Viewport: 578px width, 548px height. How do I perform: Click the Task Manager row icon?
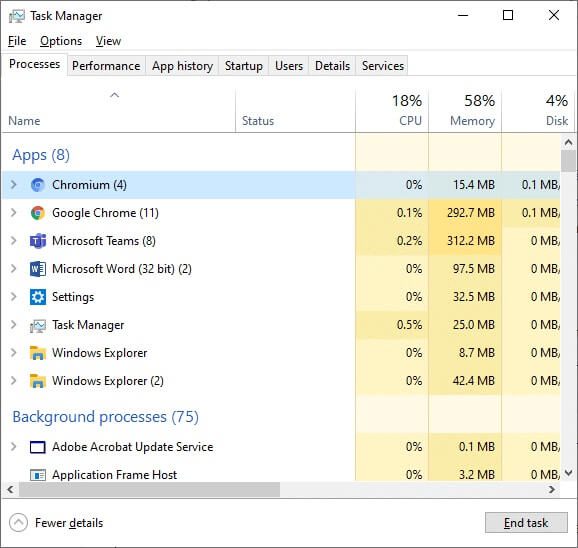pyautogui.click(x=38, y=325)
